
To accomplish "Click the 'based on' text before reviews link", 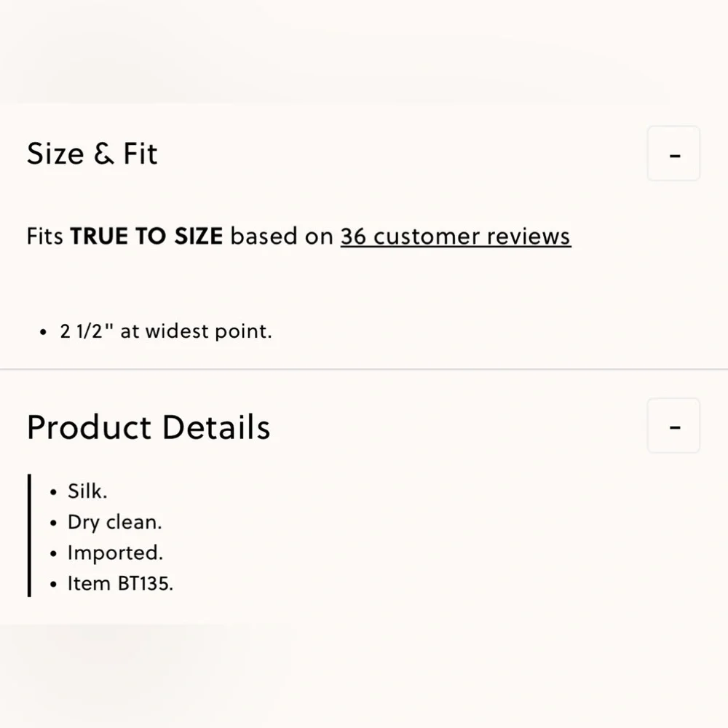I will pyautogui.click(x=282, y=236).
